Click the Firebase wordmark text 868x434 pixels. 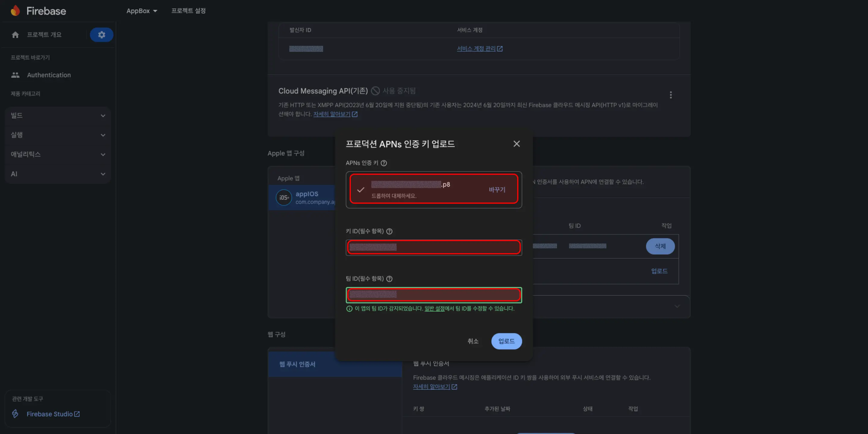[46, 11]
